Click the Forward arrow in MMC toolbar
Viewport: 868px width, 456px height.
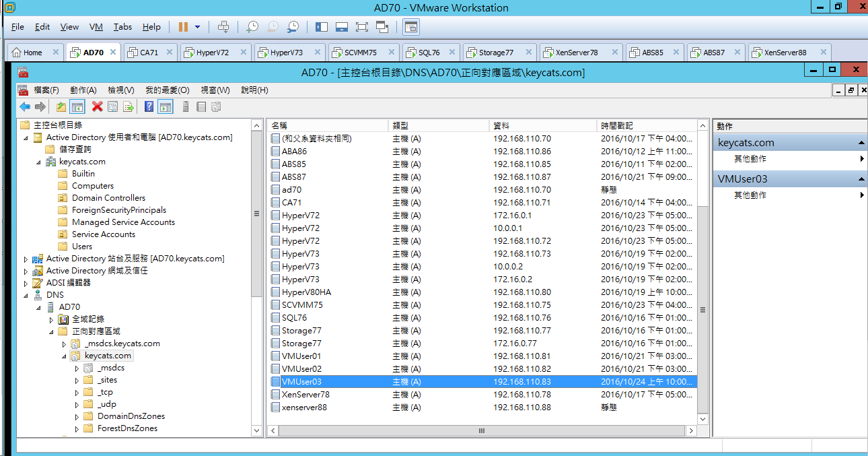pos(40,106)
